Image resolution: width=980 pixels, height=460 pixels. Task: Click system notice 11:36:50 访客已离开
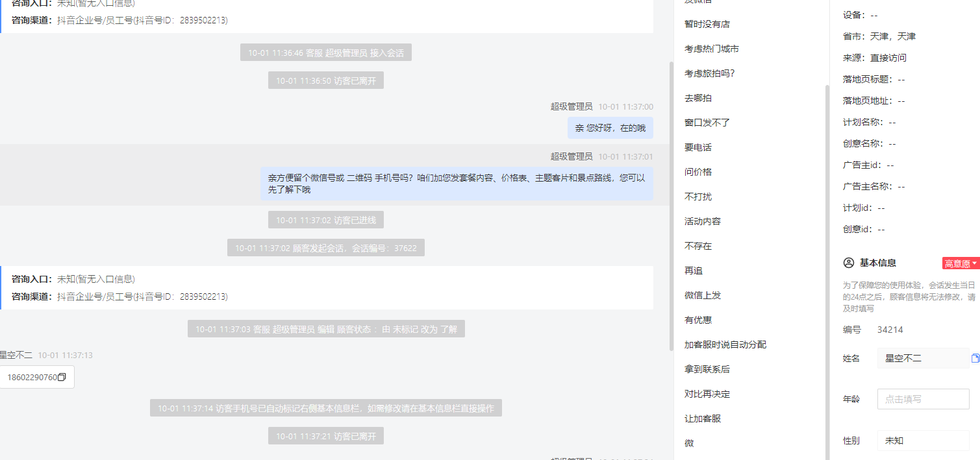point(326,80)
